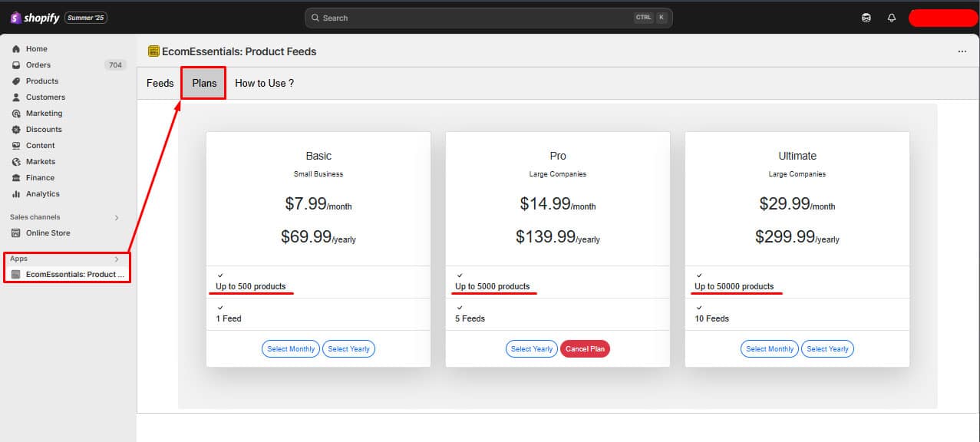Click the notification bell icon
The image size is (980, 442).
click(891, 17)
